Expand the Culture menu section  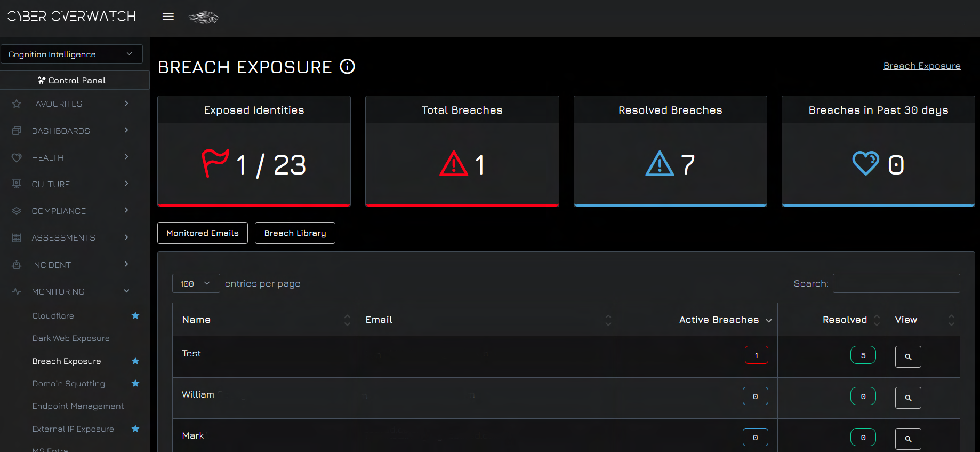75,184
